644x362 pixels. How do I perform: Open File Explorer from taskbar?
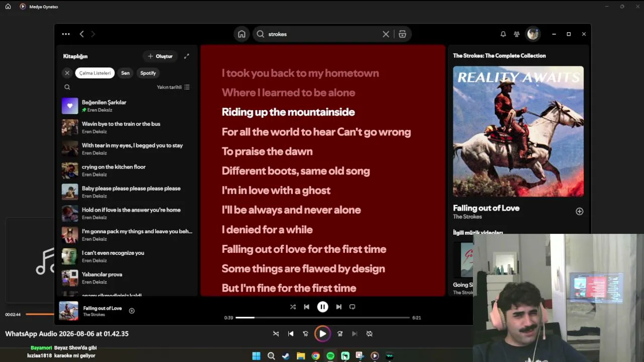point(301,356)
